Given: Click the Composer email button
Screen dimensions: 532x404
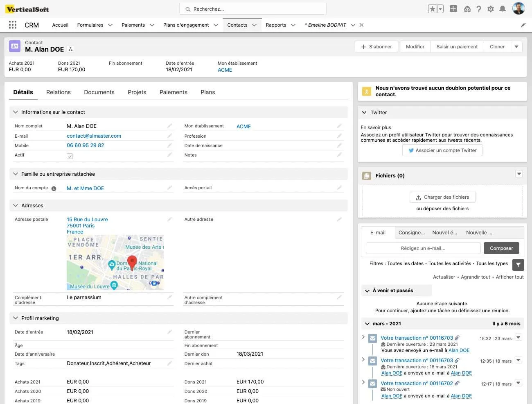Looking at the screenshot, I should [501, 248].
